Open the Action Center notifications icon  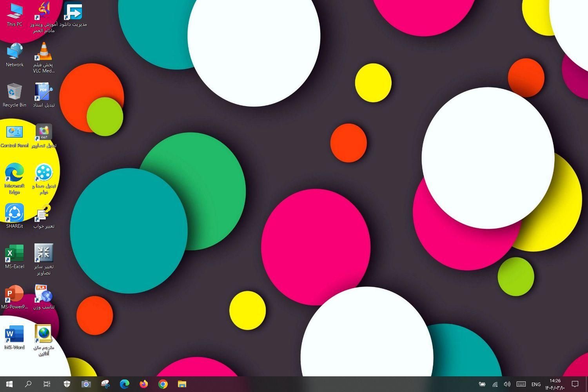(x=575, y=385)
